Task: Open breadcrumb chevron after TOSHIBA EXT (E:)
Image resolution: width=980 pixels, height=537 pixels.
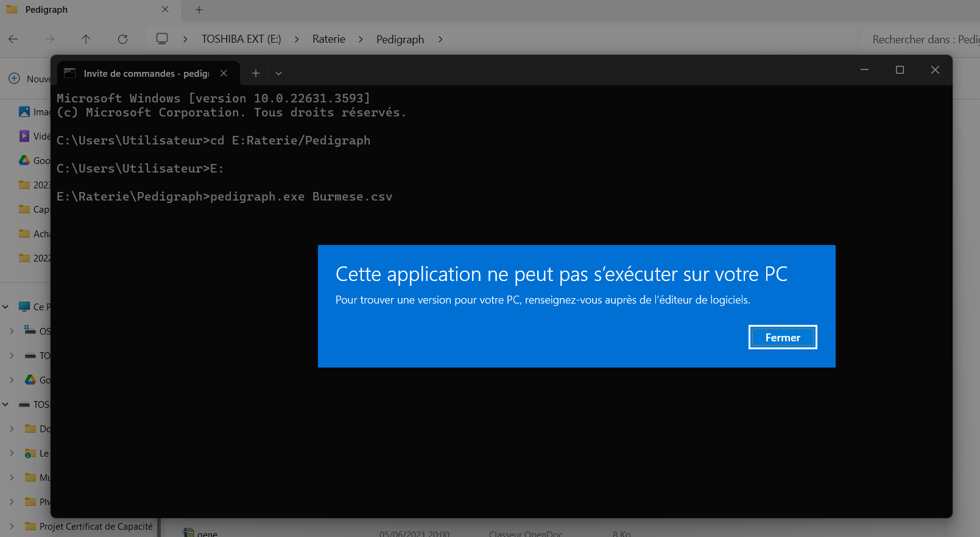Action: 297,39
